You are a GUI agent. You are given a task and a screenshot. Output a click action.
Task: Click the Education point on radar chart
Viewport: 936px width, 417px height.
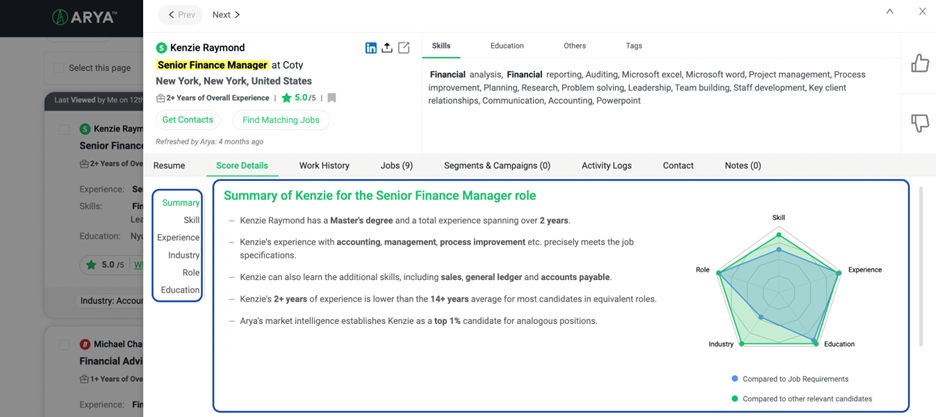(816, 343)
